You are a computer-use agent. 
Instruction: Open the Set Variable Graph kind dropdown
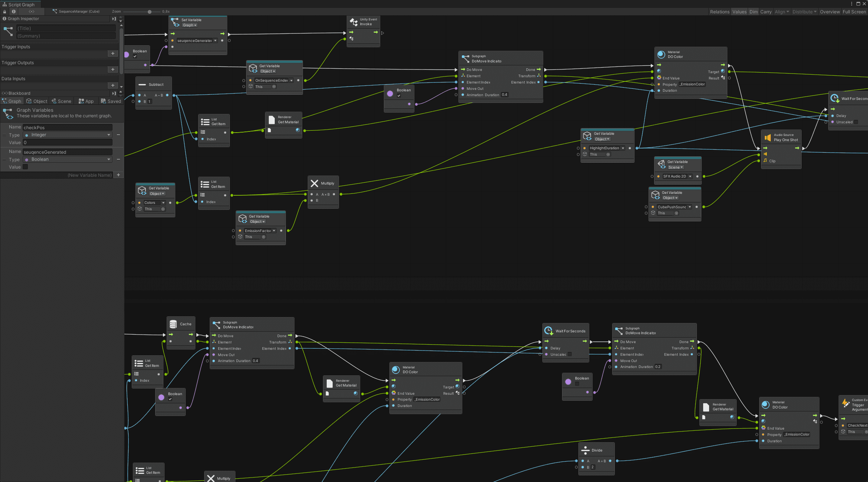(x=189, y=25)
